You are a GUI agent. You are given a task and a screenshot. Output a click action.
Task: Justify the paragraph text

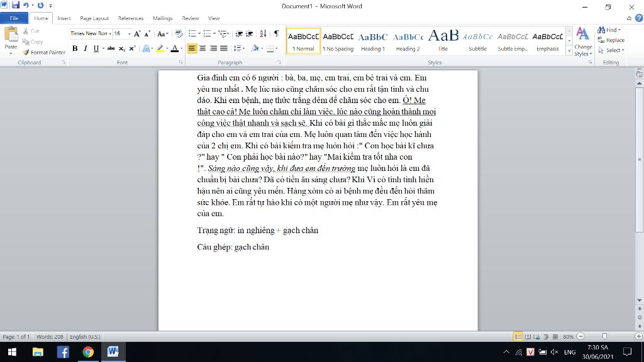(x=224, y=48)
